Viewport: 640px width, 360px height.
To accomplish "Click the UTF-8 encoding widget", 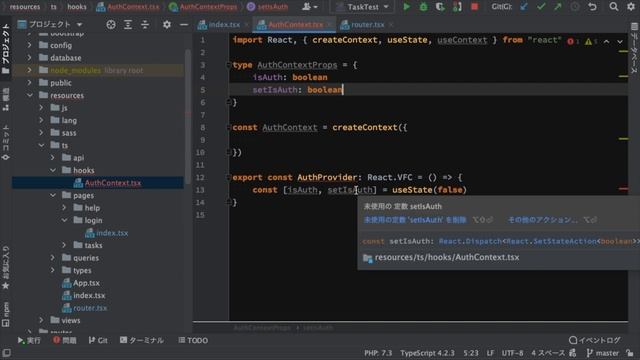I will pos(512,353).
